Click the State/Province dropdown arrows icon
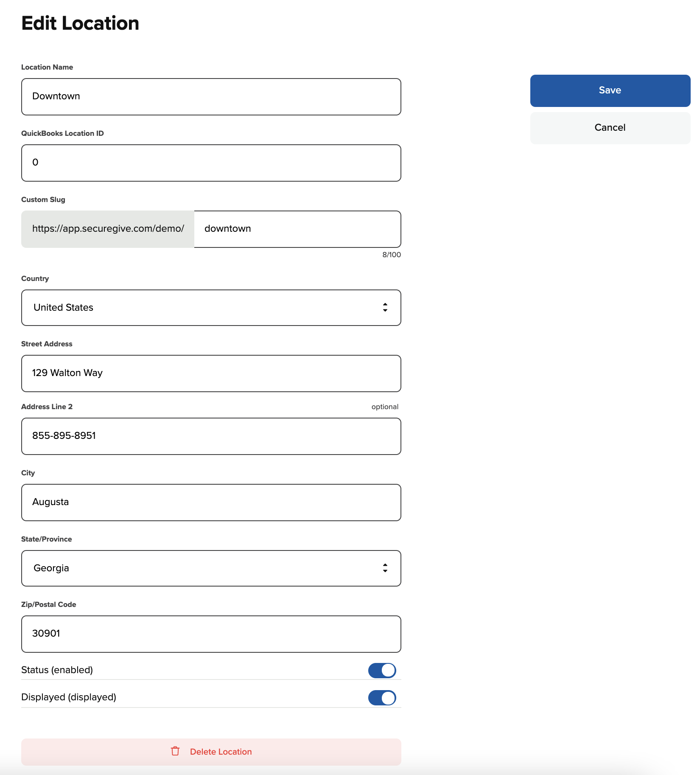Image resolution: width=700 pixels, height=775 pixels. [385, 568]
